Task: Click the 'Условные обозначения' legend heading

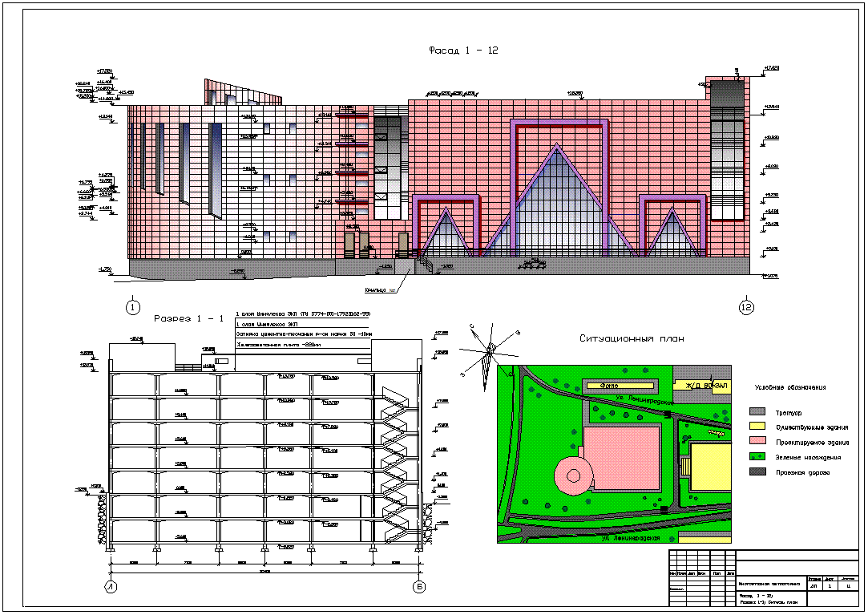Action: (x=789, y=387)
